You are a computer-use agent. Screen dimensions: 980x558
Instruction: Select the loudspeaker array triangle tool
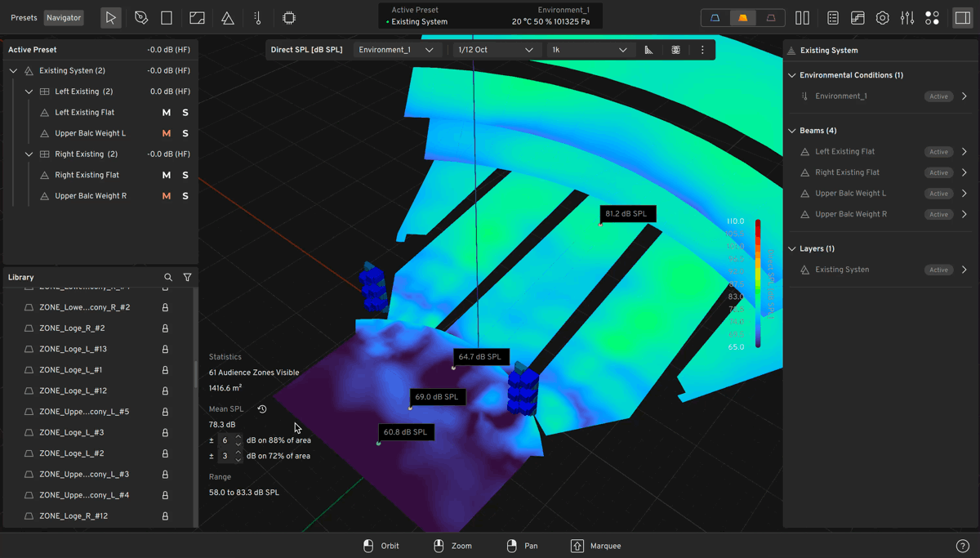(228, 18)
